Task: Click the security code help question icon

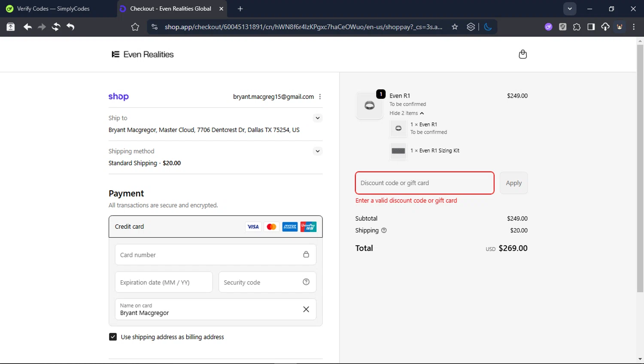Action: (306, 282)
